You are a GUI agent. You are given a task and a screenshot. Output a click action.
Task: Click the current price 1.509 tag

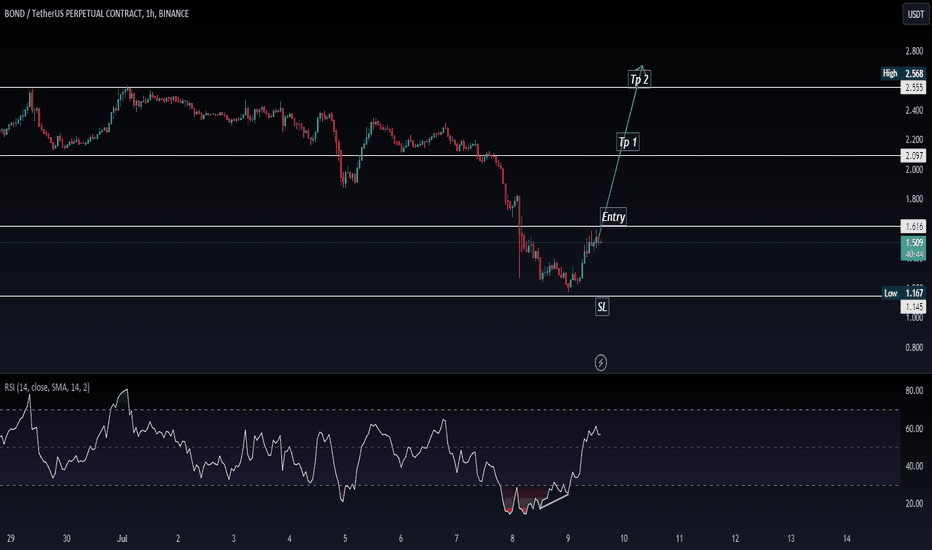coord(914,248)
